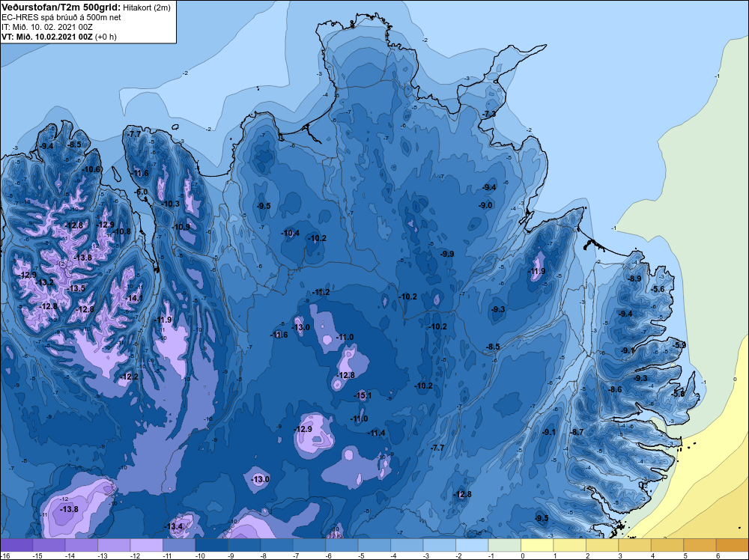Screen dimensions: 749x560
Task: Click the -10.9 temperature label
Action: click(181, 227)
